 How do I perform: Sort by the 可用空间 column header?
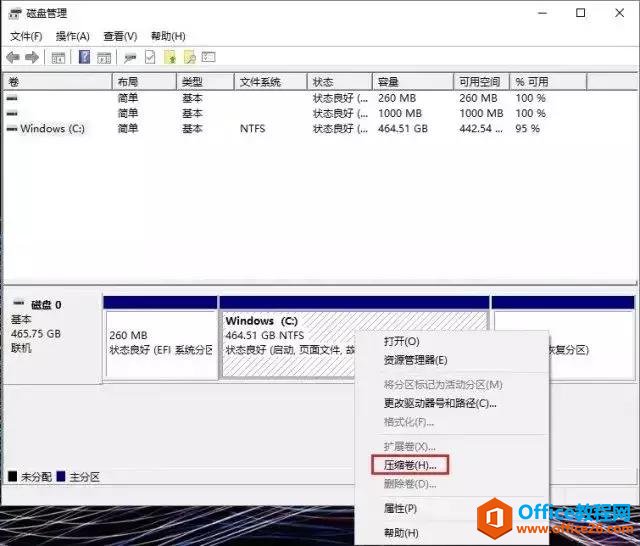tap(482, 82)
